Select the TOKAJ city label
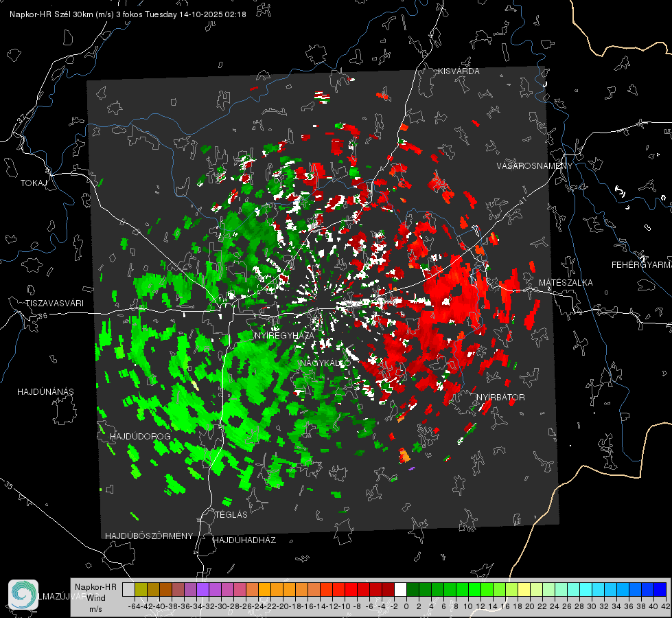The width and height of the screenshot is (672, 618). [34, 183]
